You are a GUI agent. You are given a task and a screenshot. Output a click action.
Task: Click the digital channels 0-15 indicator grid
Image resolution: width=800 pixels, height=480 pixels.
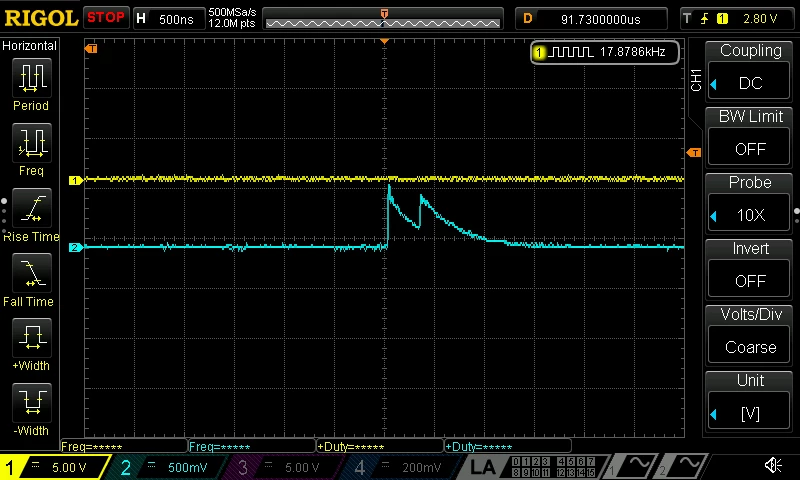click(x=553, y=467)
